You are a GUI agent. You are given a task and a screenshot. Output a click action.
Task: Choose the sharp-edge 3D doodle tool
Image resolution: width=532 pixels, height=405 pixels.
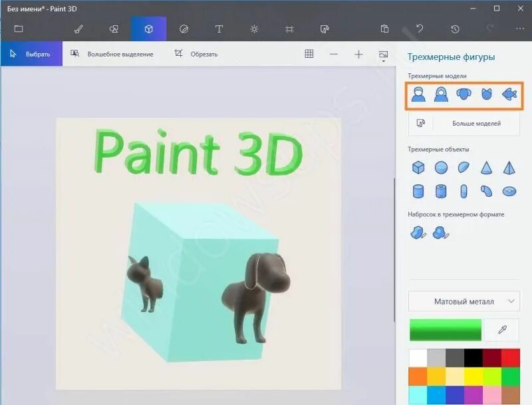(418, 233)
